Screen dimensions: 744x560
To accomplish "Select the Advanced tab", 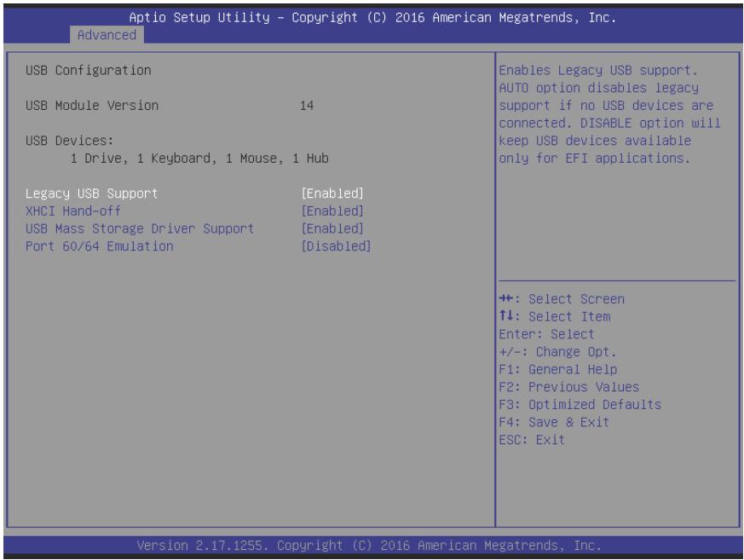I will (107, 35).
